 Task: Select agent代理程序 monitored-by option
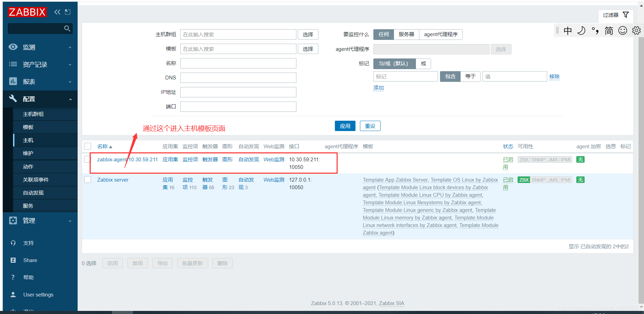(x=441, y=34)
